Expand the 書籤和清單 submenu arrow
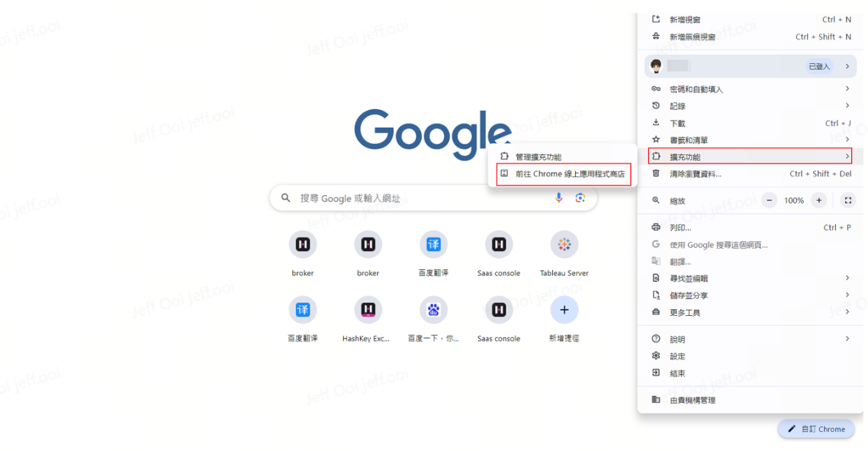Image resolution: width=868 pixels, height=451 pixels. click(x=847, y=140)
